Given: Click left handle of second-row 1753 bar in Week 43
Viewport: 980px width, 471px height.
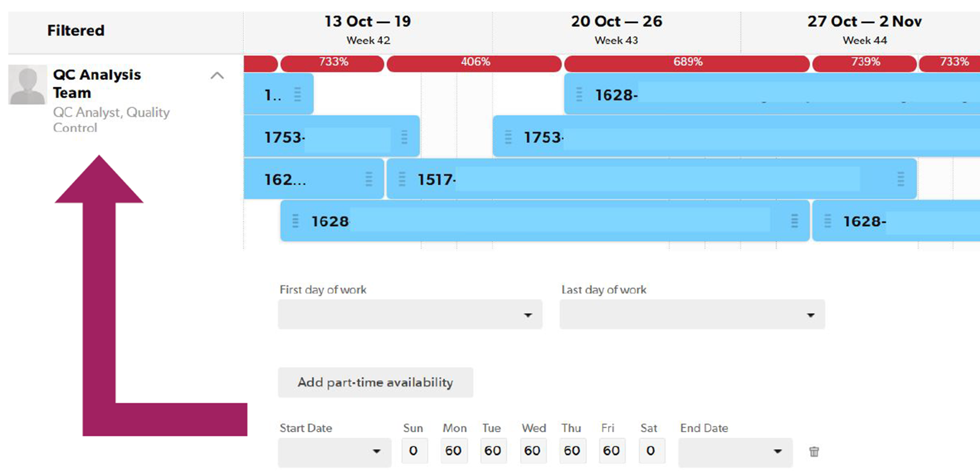Looking at the screenshot, I should click(x=509, y=137).
